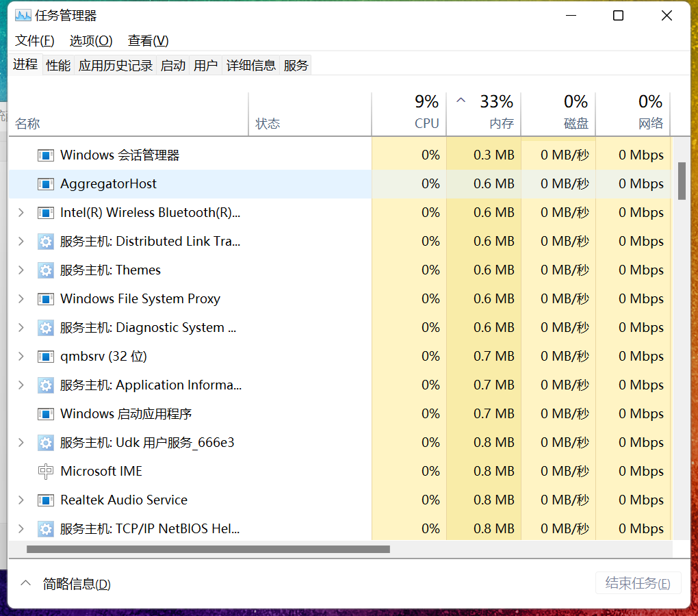Switch to the 应用历史记录 tab

[x=115, y=66]
